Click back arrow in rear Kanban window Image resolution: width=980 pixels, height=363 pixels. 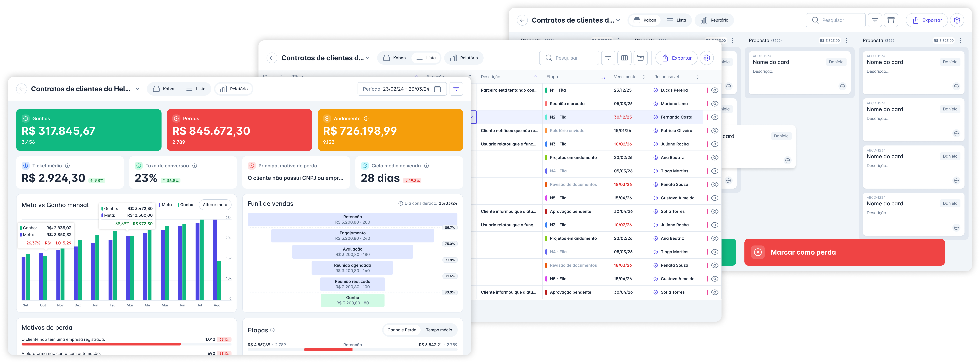click(x=522, y=20)
